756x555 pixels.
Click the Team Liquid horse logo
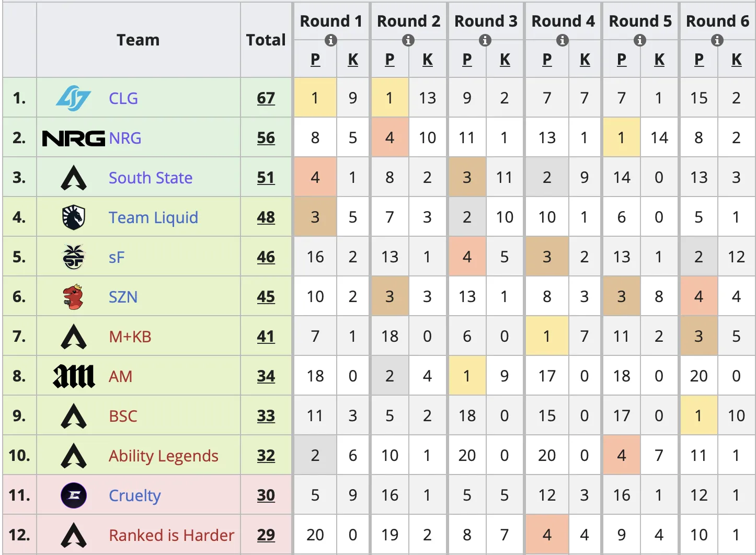(73, 217)
